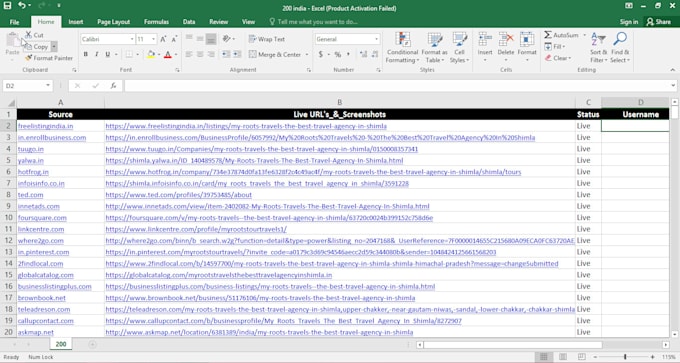Toggle Underline formatting

point(107,54)
